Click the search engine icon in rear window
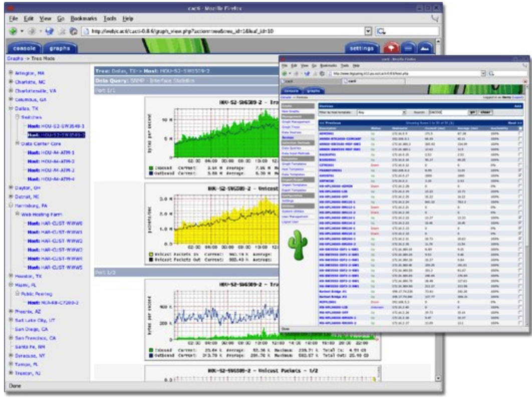The height and width of the screenshot is (401, 532). pyautogui.click(x=381, y=31)
